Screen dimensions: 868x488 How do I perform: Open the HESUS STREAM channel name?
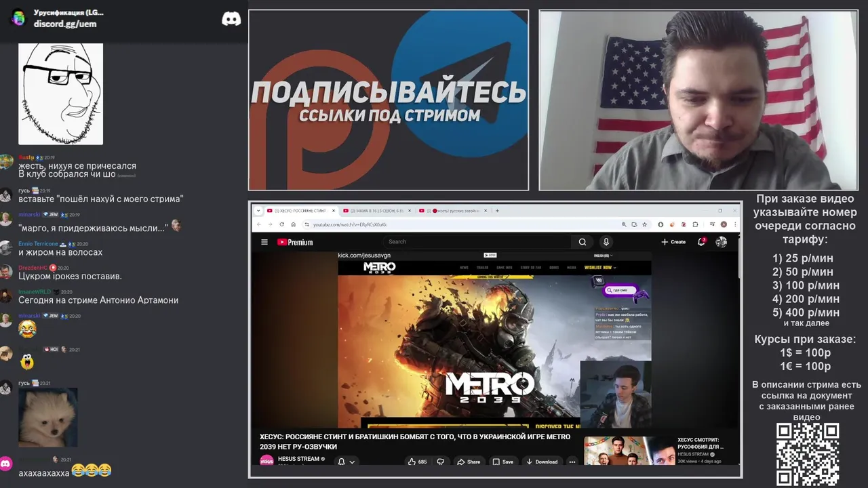point(298,459)
